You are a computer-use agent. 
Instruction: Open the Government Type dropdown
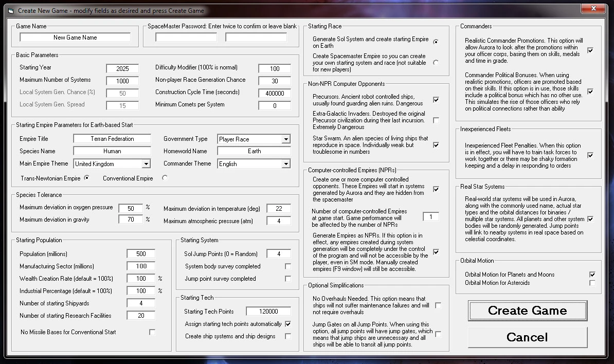286,139
